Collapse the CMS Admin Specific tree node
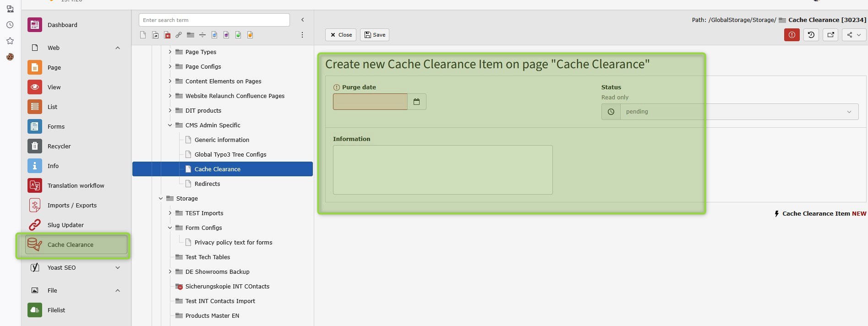 click(x=170, y=125)
